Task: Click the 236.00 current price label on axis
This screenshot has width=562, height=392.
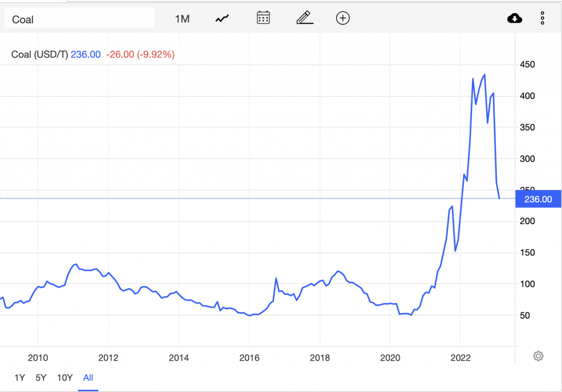Action: (x=538, y=199)
